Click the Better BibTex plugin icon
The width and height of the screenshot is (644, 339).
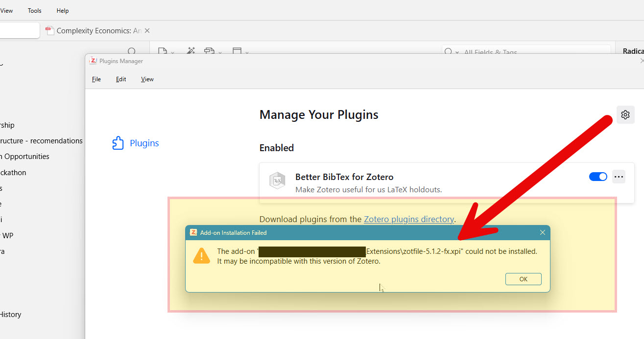(x=278, y=181)
